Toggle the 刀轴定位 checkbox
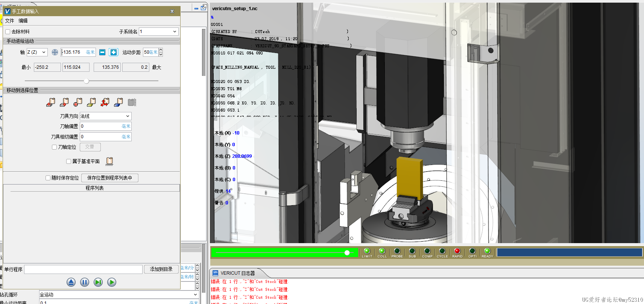The height and width of the screenshot is (304, 644). [x=54, y=147]
